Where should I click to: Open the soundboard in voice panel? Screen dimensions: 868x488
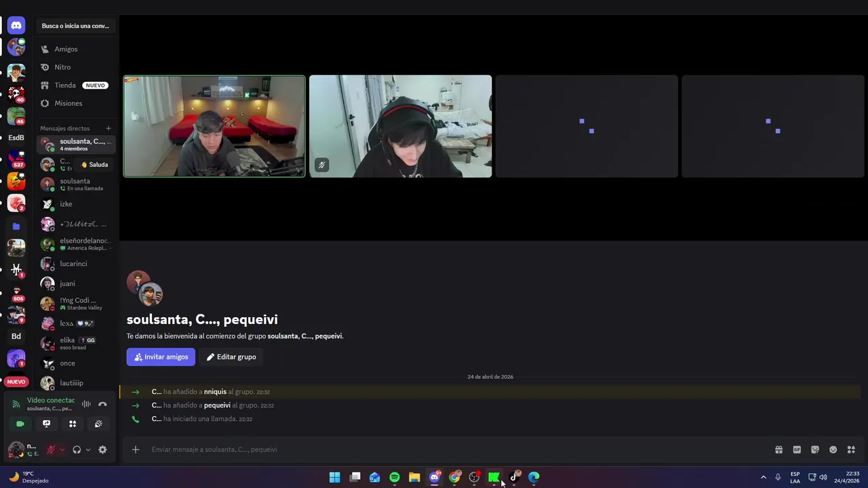[x=98, y=424]
